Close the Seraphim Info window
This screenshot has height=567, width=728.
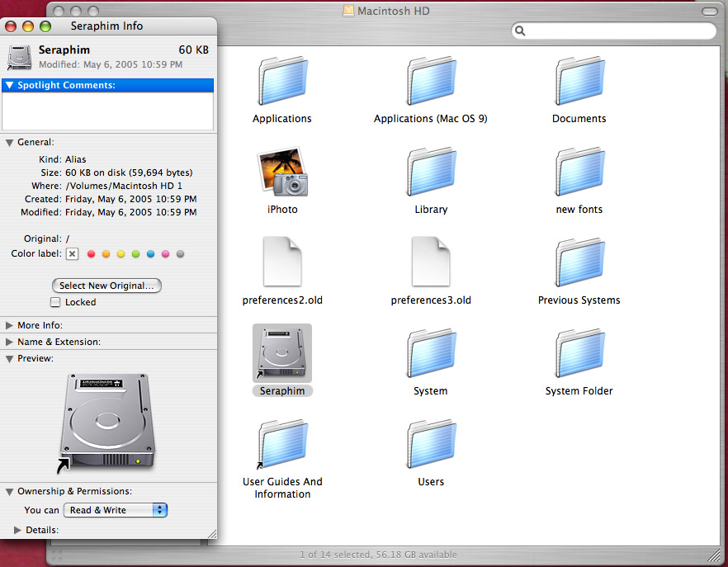[11, 26]
